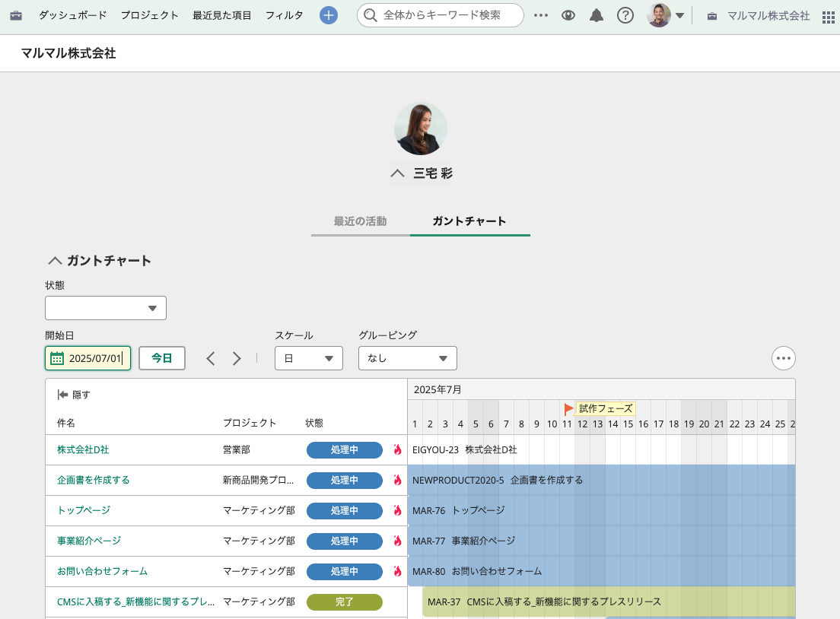Click the 状態 column header in the table

point(314,423)
